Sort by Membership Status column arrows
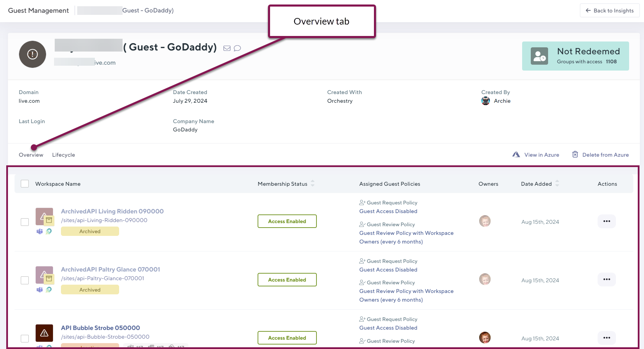Viewport: 644px width, 349px height. (x=313, y=184)
